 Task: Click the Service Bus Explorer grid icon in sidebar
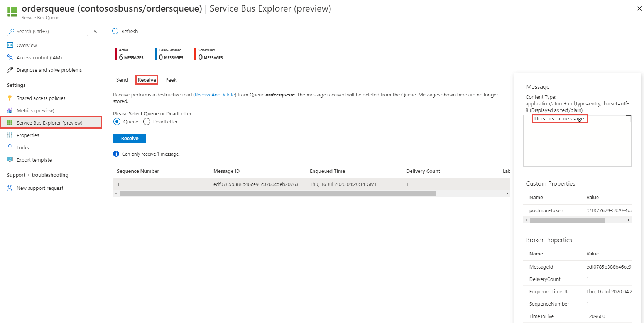10,123
